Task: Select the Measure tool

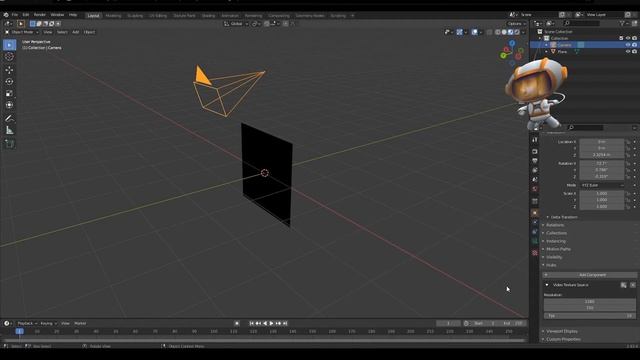Action: click(x=9, y=131)
